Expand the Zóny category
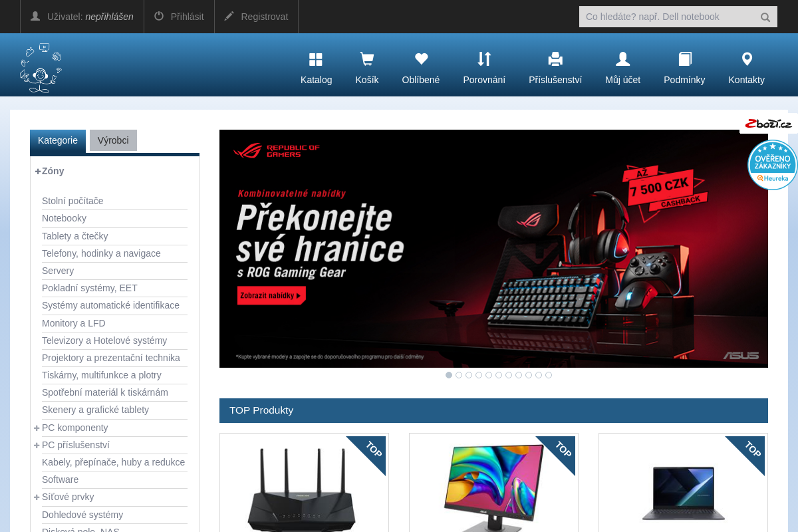The image size is (798, 532). pyautogui.click(x=38, y=171)
